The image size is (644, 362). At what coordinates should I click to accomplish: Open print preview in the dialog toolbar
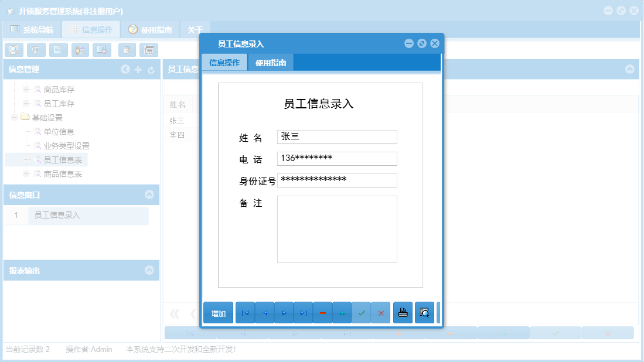coord(424,313)
